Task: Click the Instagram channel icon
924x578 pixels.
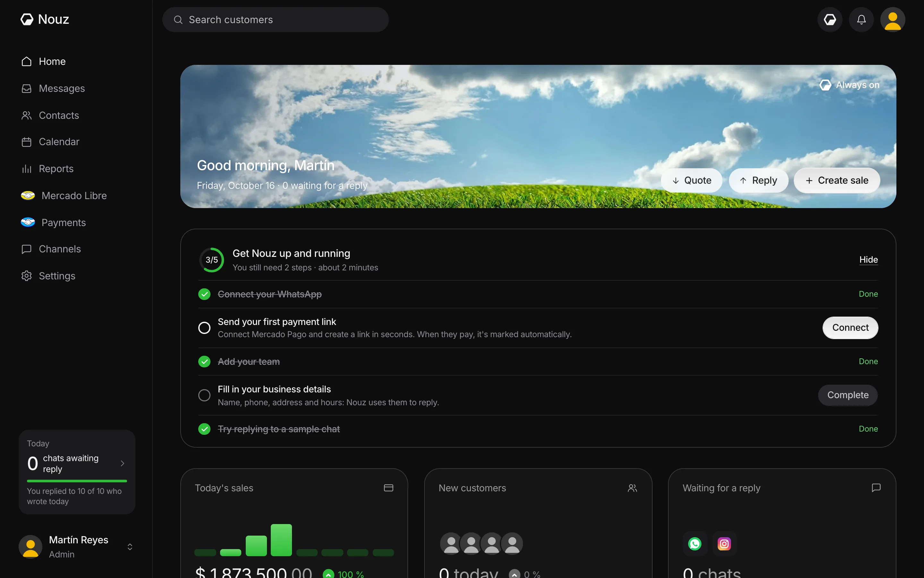Action: 724,544
